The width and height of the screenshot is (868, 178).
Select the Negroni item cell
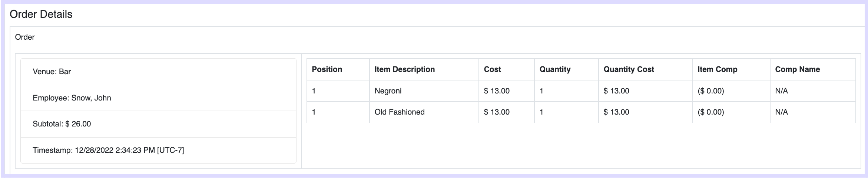point(424,91)
